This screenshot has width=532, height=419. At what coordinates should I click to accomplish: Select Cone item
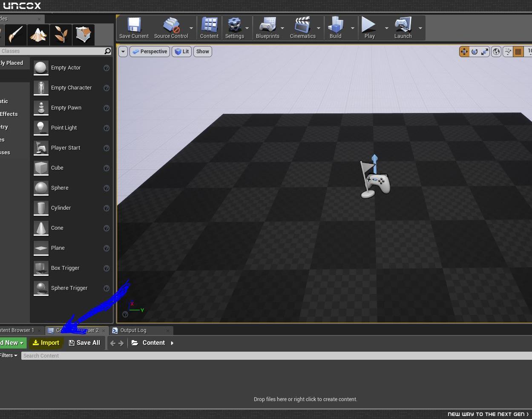(x=72, y=228)
